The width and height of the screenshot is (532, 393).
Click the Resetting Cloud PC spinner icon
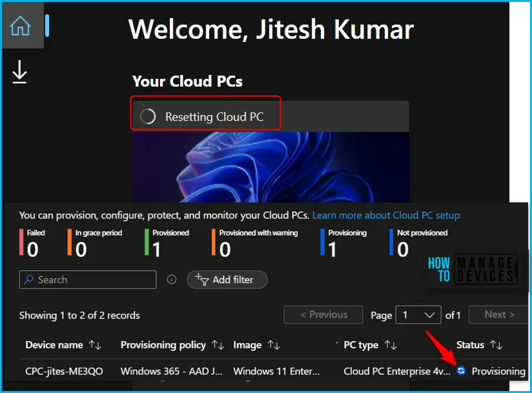pos(148,116)
